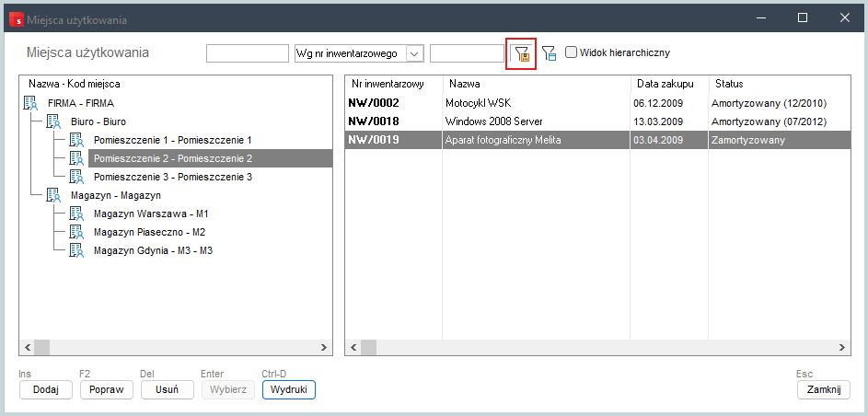Click the Magazyn node building icon
Screen dimensions: 868x416
tap(53, 195)
